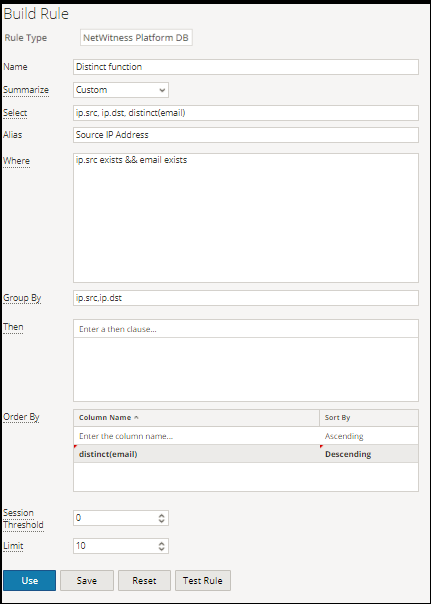Image resolution: width=431 pixels, height=604 pixels.
Task: Click the Summarize label
Action: pos(26,90)
